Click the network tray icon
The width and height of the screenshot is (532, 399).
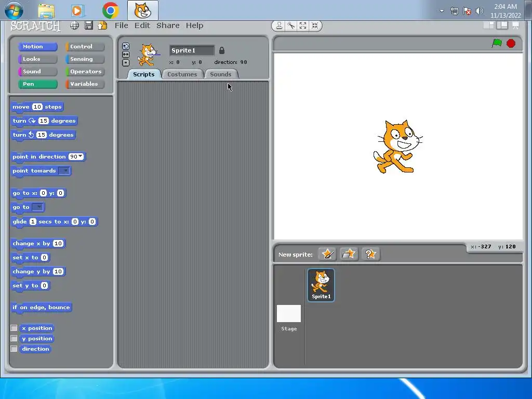click(x=454, y=11)
